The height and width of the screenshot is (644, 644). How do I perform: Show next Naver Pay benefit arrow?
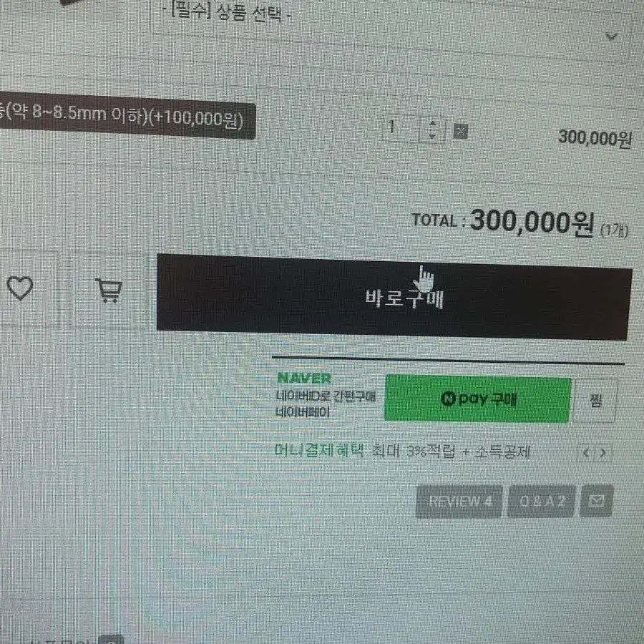pyautogui.click(x=603, y=453)
